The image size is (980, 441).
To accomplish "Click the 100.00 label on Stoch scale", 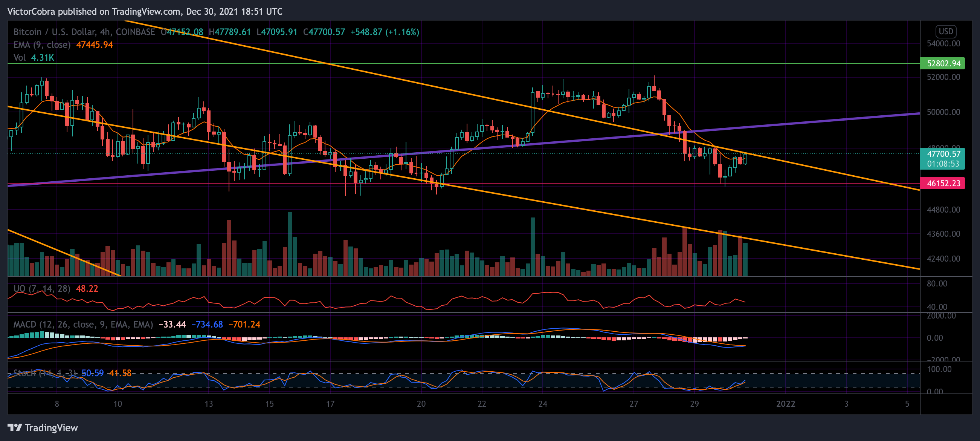I will tap(939, 369).
